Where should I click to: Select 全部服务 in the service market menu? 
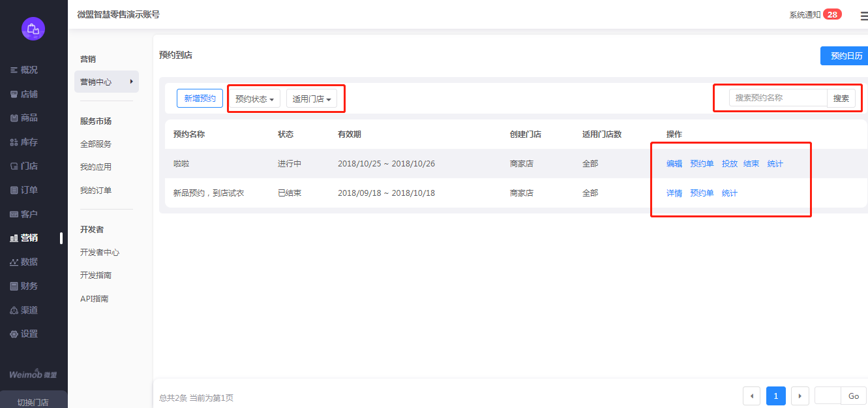(96, 144)
